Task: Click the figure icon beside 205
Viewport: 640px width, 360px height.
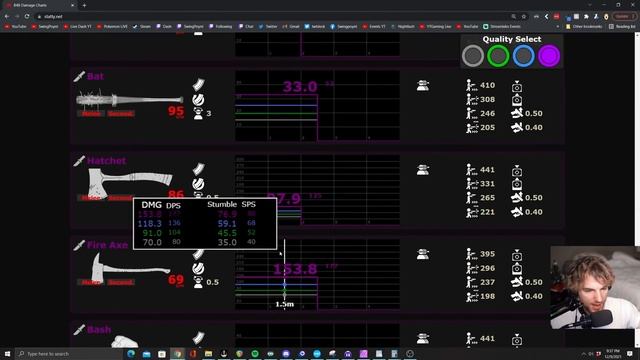Action: pyautogui.click(x=471, y=128)
